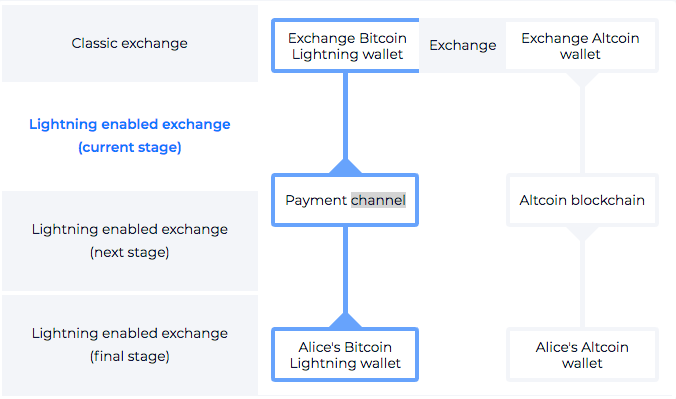This screenshot has width=676, height=399.
Task: Click the Exchange Altcoin wallet box
Action: tap(581, 46)
